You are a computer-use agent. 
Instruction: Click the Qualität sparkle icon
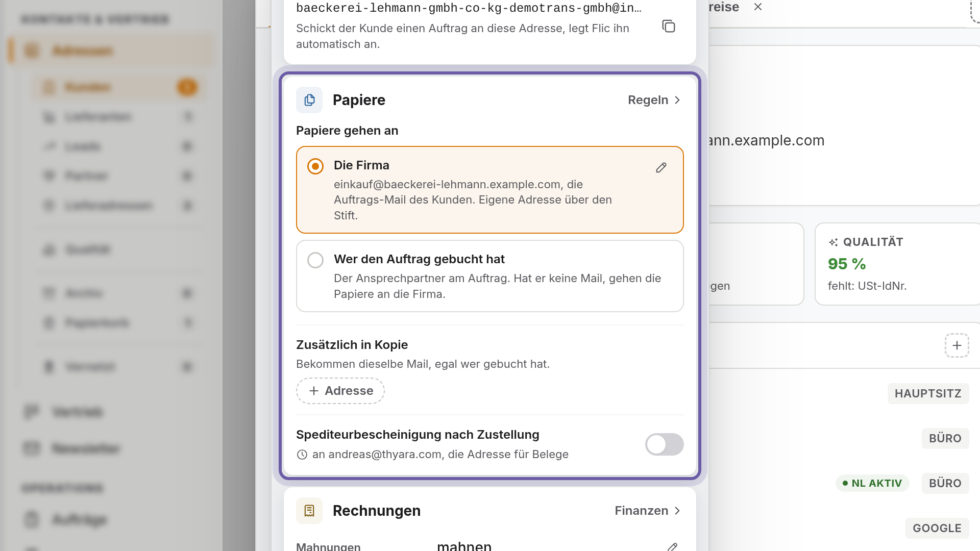pyautogui.click(x=834, y=242)
